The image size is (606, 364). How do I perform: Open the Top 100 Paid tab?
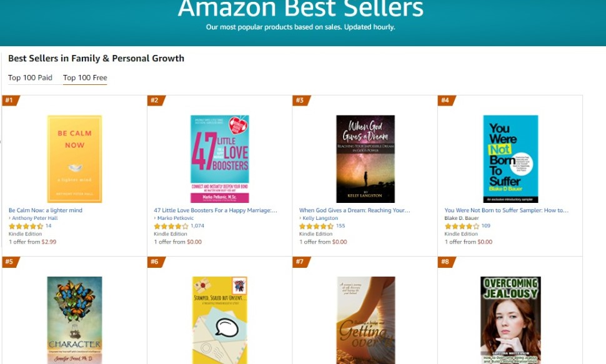click(x=30, y=78)
